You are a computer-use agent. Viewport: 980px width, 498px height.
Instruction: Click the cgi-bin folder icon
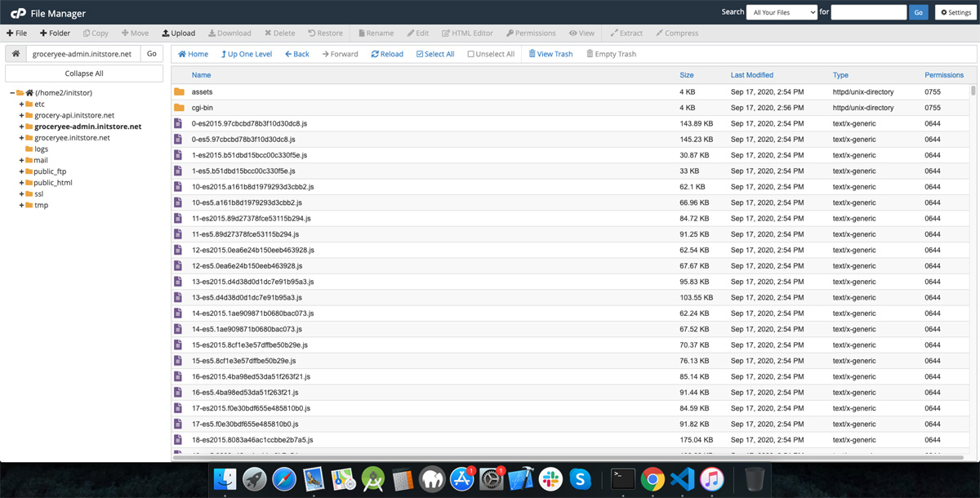[x=179, y=108]
